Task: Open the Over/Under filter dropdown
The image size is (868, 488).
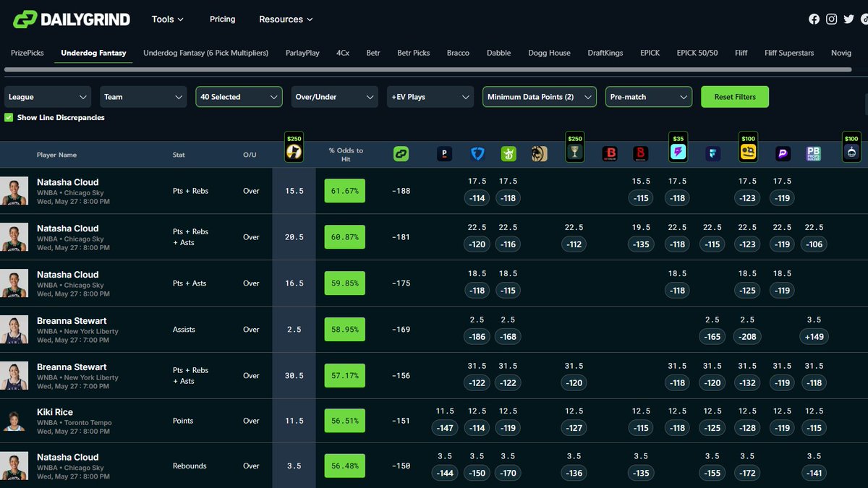Action: [x=334, y=97]
